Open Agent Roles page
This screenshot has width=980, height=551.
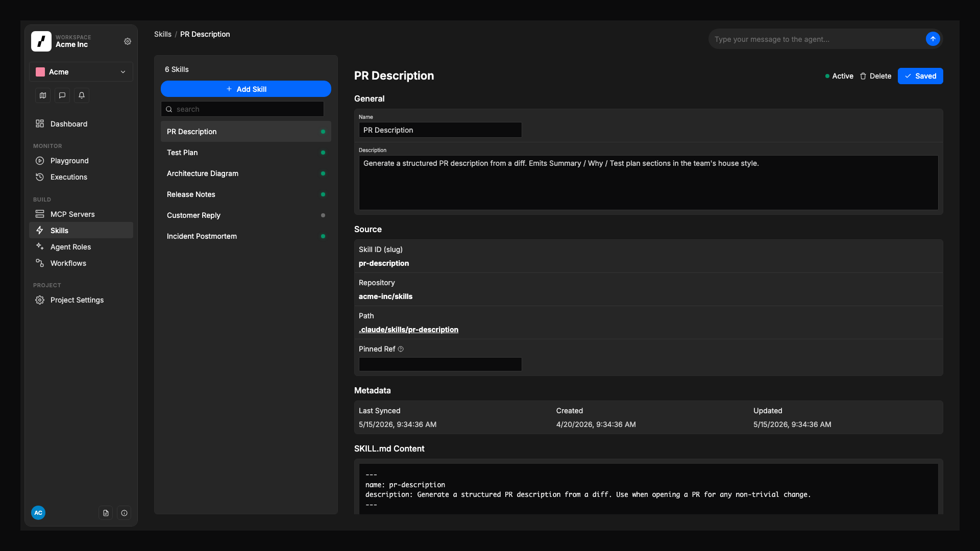pos(81,247)
